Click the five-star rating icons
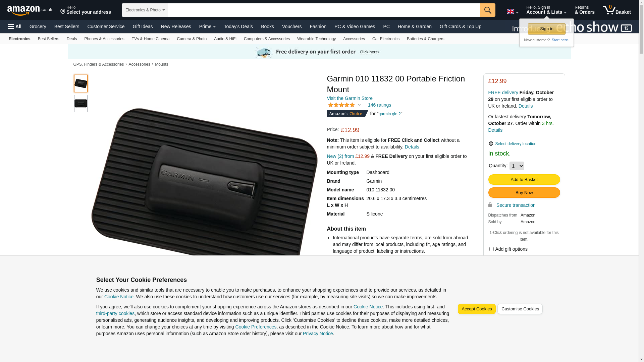 pos(341,105)
